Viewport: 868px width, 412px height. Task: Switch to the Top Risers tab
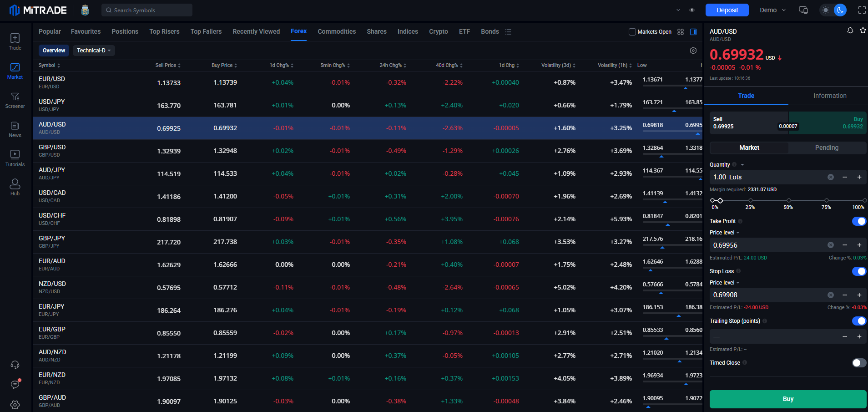[x=164, y=32]
